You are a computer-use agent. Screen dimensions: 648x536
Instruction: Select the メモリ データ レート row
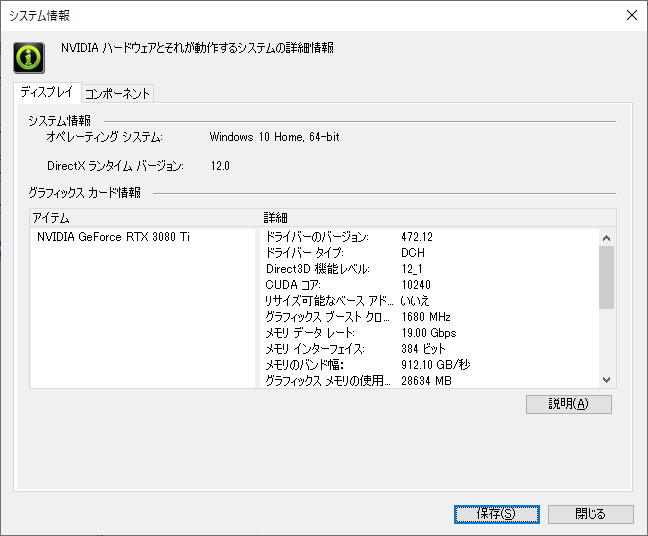430,333
